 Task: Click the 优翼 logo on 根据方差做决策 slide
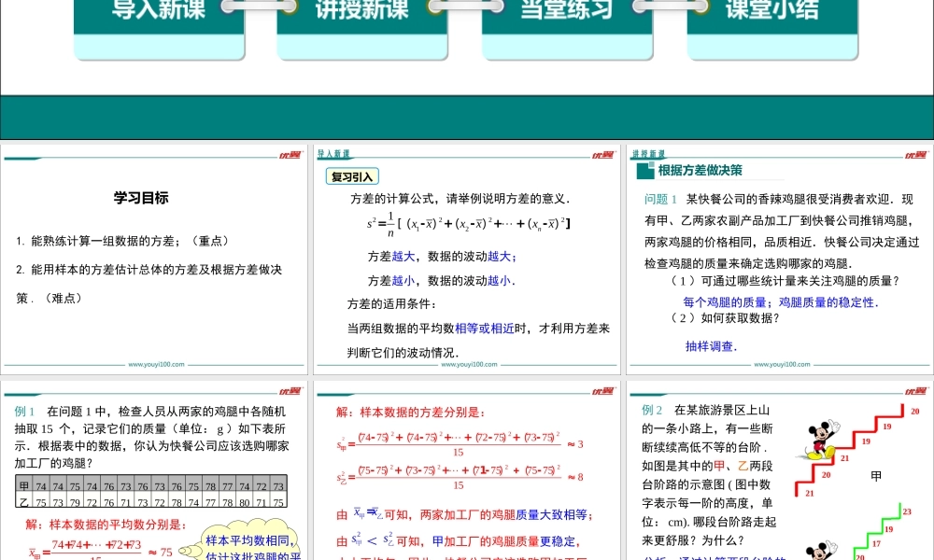(918, 155)
